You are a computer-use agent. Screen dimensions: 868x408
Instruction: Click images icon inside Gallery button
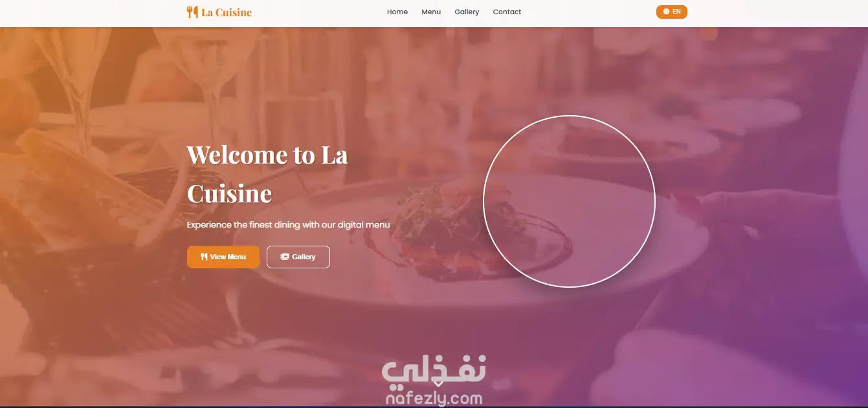[x=285, y=257]
